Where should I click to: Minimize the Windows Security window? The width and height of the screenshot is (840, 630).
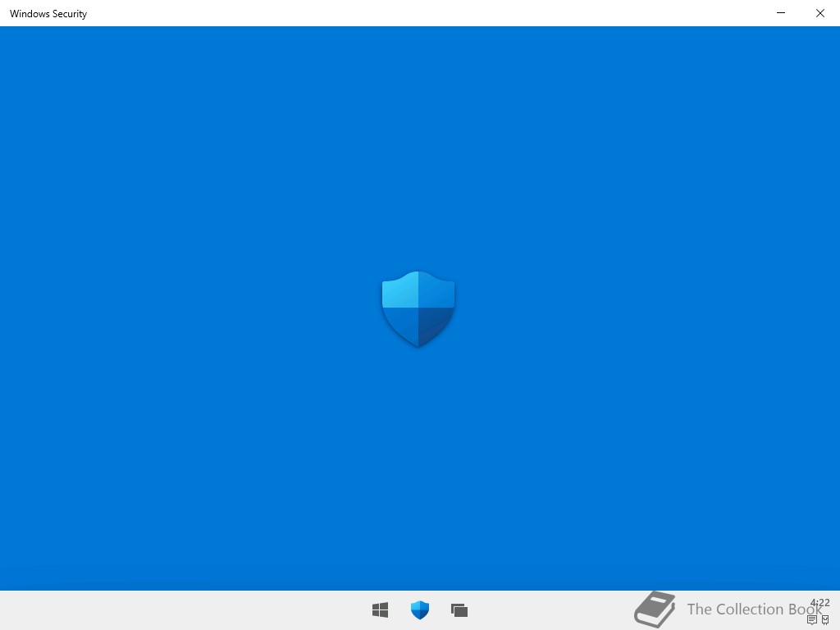tap(781, 13)
